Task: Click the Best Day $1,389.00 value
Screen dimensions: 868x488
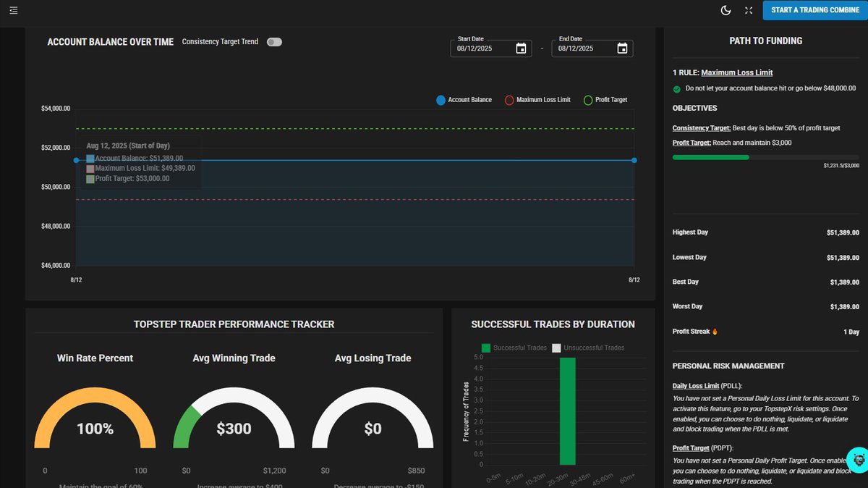Action: [x=845, y=282]
